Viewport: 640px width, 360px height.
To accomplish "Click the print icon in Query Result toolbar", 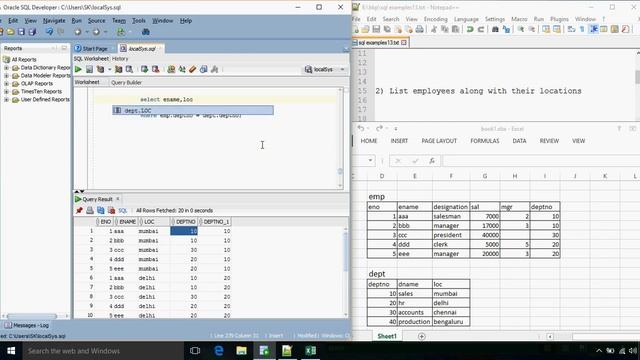I will (x=90, y=211).
